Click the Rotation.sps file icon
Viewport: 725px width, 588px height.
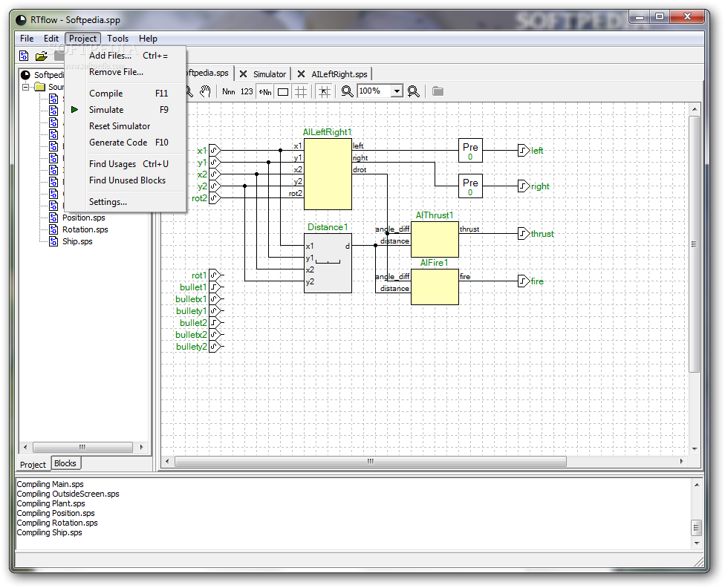click(x=53, y=229)
